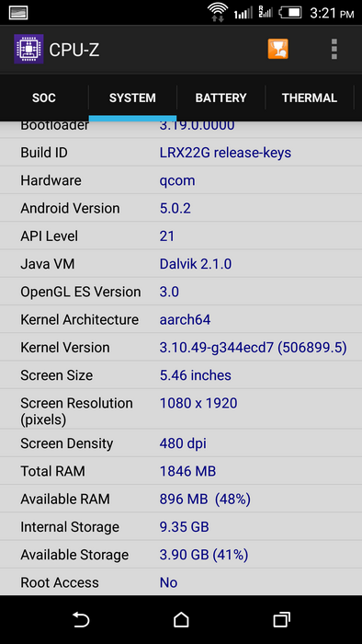The height and width of the screenshot is (644, 362).
Task: Tap the Wi-Fi status bar icon
Action: tap(218, 12)
